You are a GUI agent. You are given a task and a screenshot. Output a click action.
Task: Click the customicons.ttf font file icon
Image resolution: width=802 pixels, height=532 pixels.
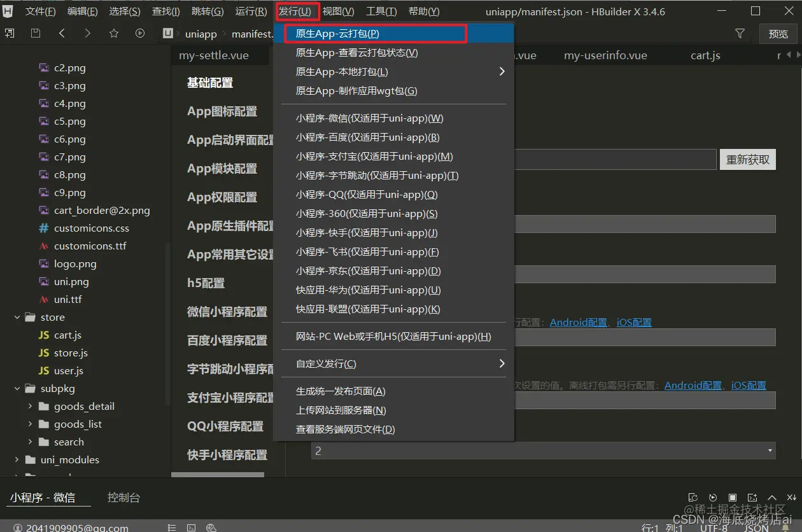[44, 246]
